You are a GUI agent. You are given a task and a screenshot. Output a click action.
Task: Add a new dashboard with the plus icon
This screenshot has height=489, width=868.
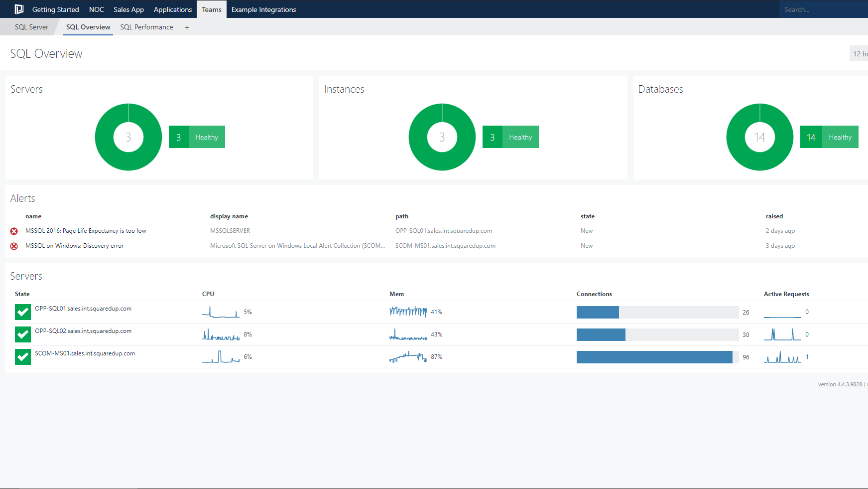tap(187, 27)
